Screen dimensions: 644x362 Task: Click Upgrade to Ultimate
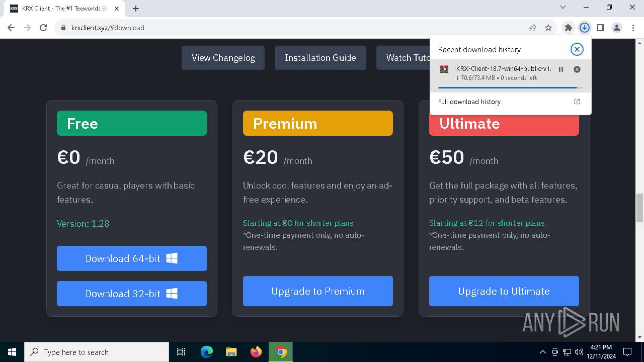click(x=504, y=291)
